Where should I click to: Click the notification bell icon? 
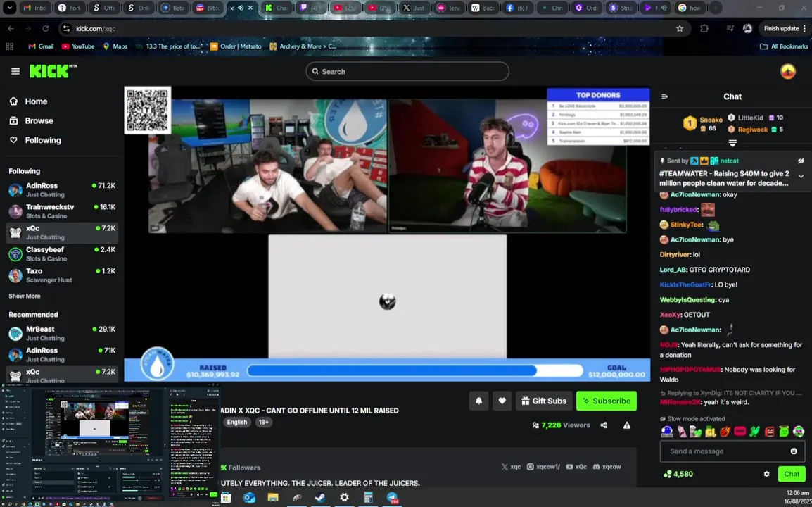(478, 401)
